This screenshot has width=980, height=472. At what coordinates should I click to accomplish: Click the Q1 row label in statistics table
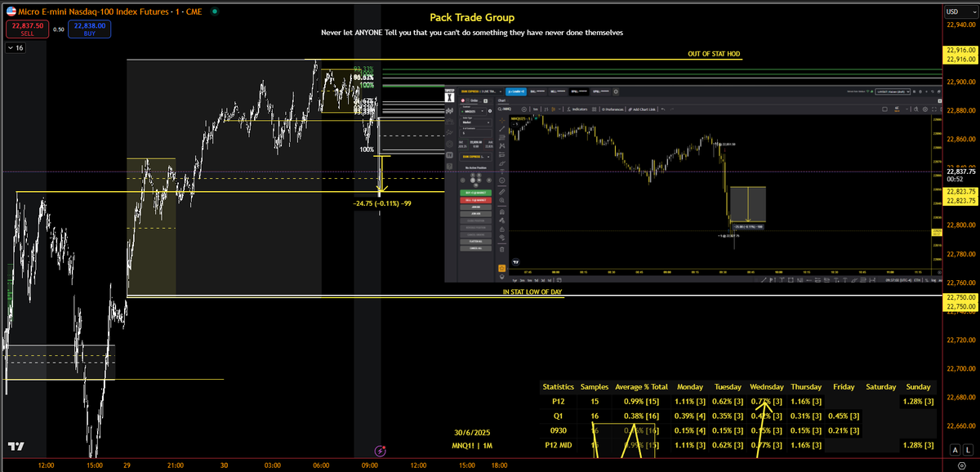[559, 416]
